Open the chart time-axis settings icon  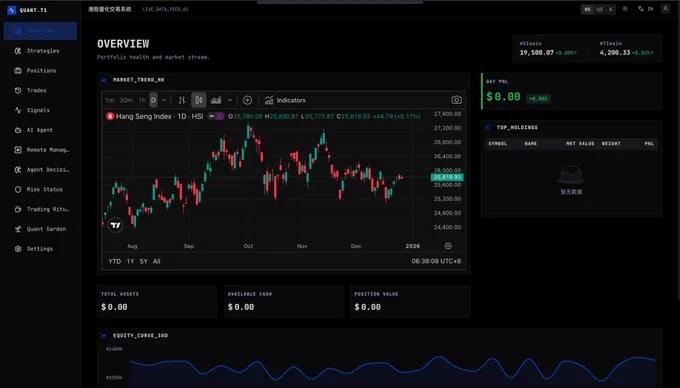pos(448,246)
